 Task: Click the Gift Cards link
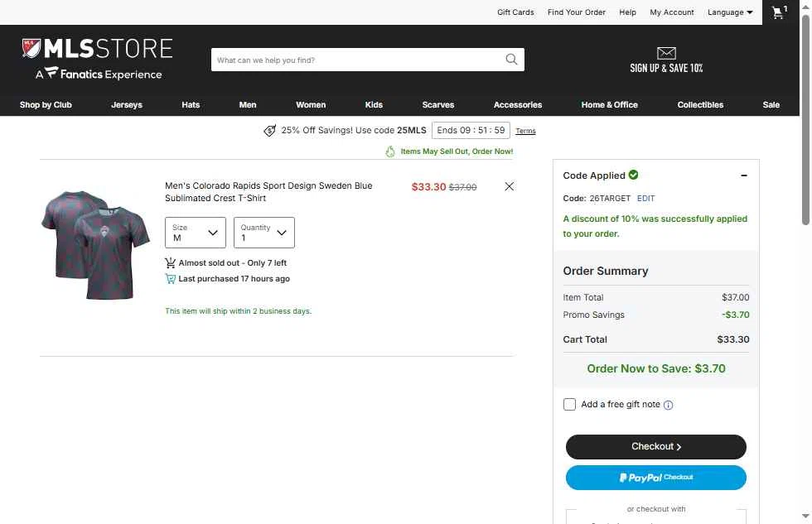point(515,12)
